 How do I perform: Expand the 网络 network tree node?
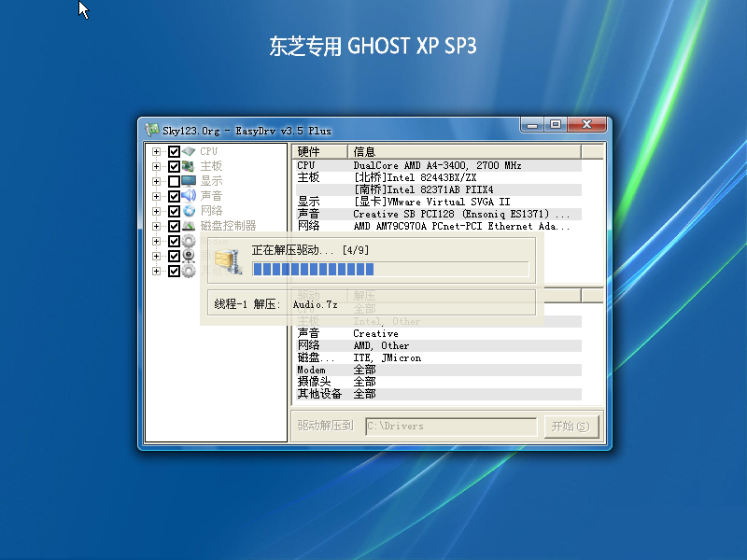coord(157,211)
